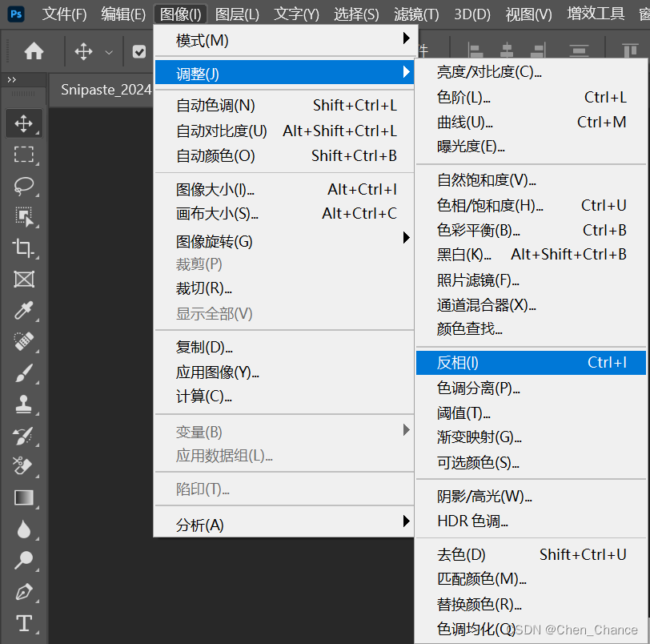This screenshot has height=644, width=650.
Task: Click the align top edges icon
Action: tap(630, 51)
